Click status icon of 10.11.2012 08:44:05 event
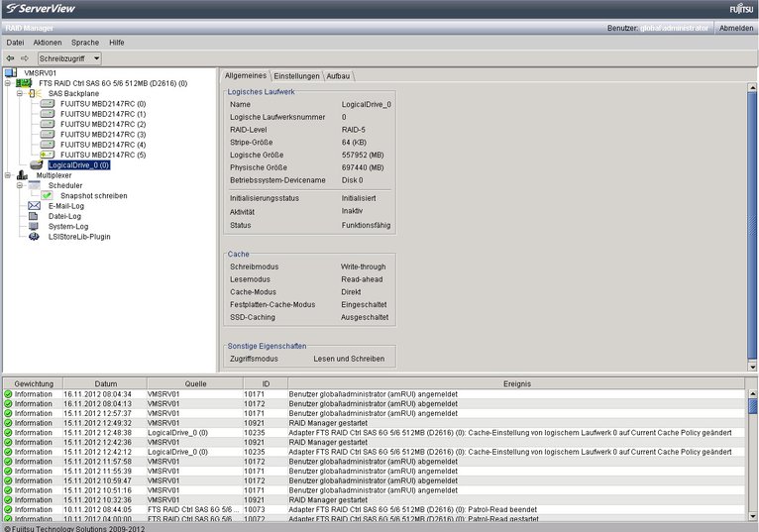The width and height of the screenshot is (759, 532). [8, 509]
